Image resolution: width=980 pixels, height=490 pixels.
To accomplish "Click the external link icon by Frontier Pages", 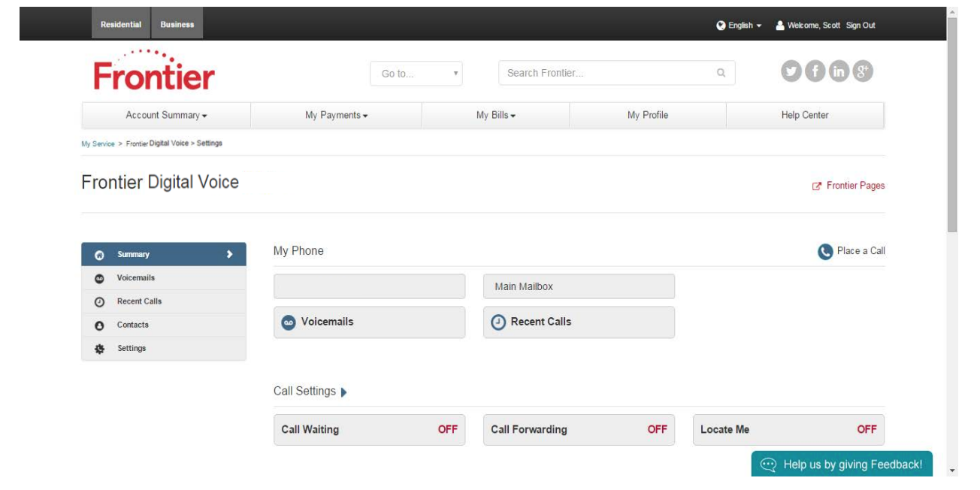I will 817,186.
